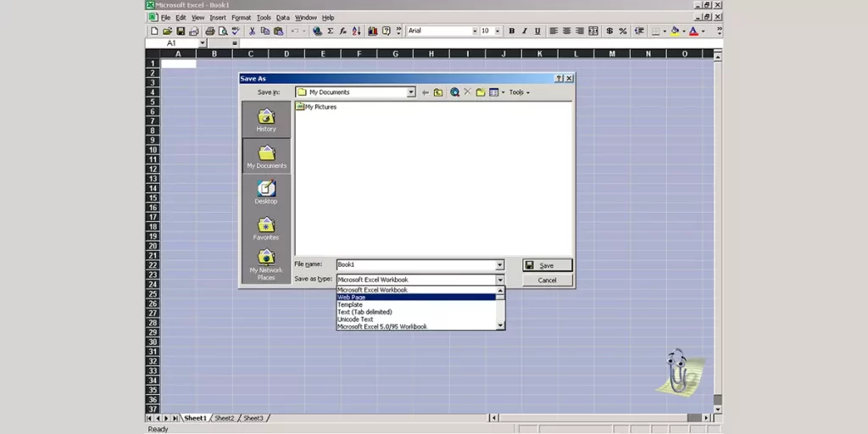This screenshot has width=868, height=434.
Task: Click the Back arrow in Save As dialog
Action: (426, 92)
